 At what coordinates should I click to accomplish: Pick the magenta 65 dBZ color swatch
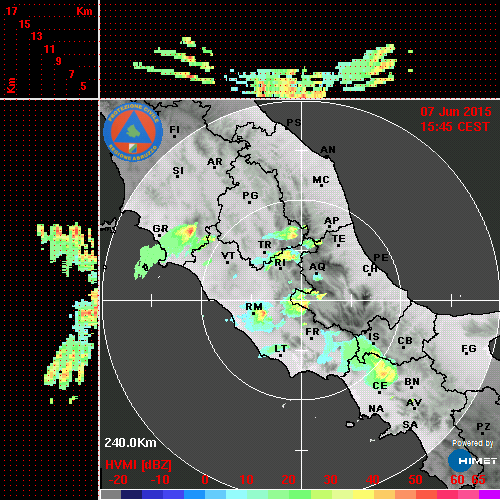(489, 494)
